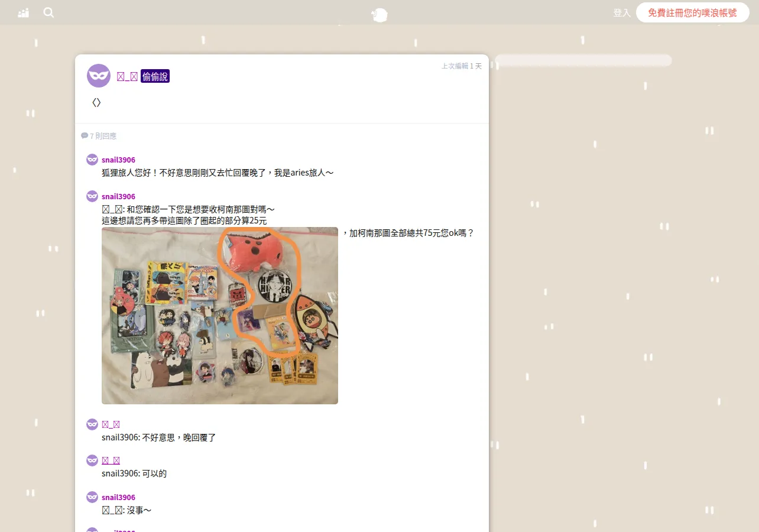Click the 7 則回應 response count
Viewport: 759px width, 532px height.
pos(103,136)
